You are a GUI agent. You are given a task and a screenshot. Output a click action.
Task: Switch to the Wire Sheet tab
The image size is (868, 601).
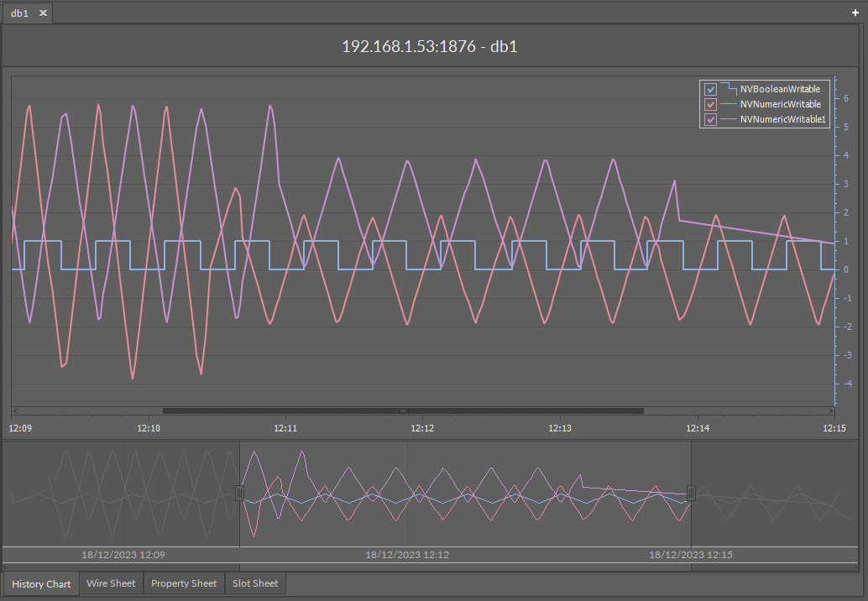[x=111, y=583]
